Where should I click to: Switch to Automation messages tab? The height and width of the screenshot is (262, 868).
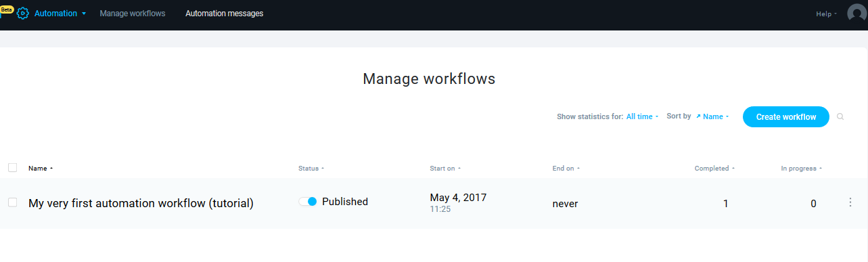pyautogui.click(x=225, y=14)
